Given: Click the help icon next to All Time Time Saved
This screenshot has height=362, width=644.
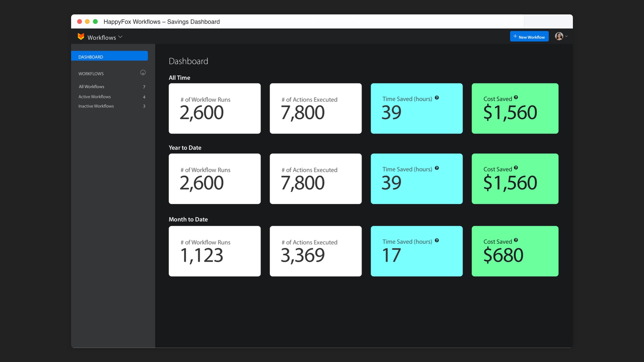Looking at the screenshot, I should click(x=437, y=98).
